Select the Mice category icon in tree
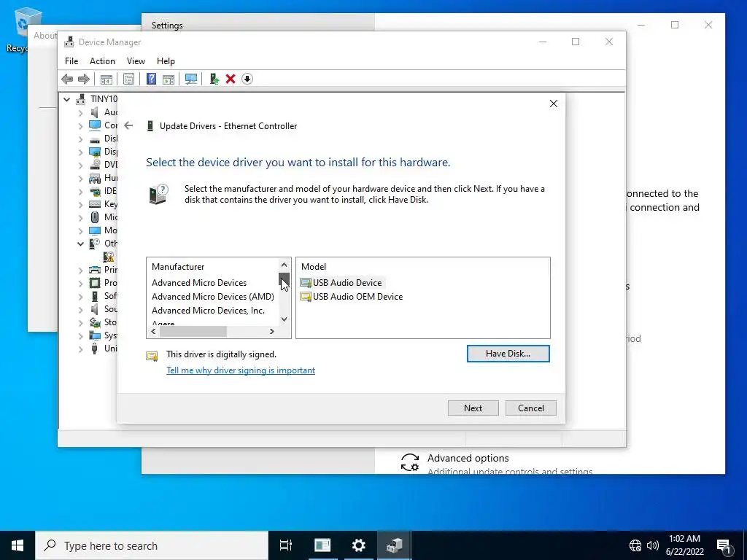This screenshot has height=560, width=747. [x=95, y=217]
